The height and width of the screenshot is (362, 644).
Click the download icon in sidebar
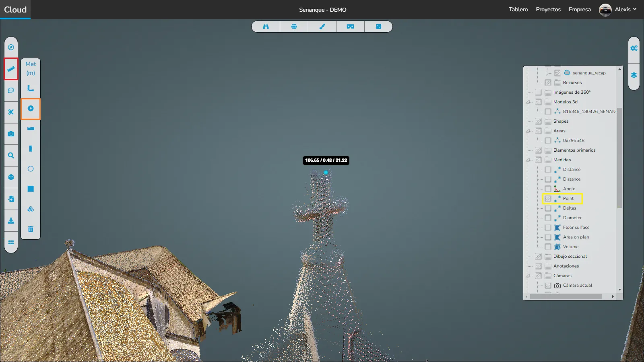coord(11,220)
